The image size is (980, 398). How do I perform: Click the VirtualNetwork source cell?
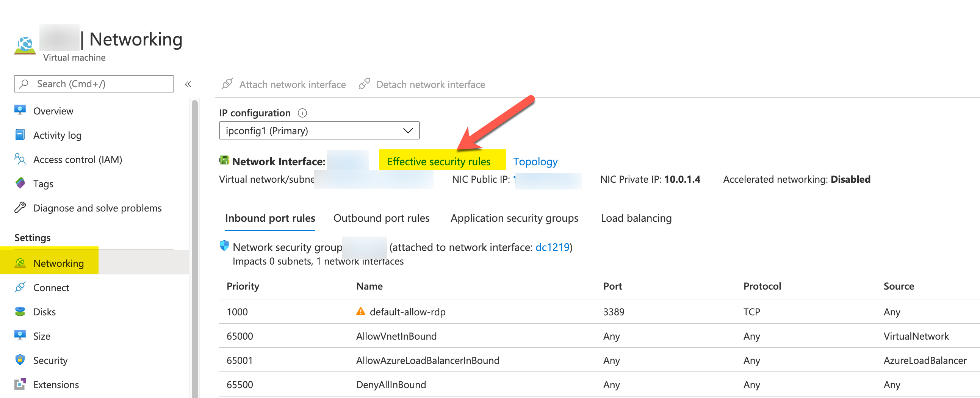916,336
